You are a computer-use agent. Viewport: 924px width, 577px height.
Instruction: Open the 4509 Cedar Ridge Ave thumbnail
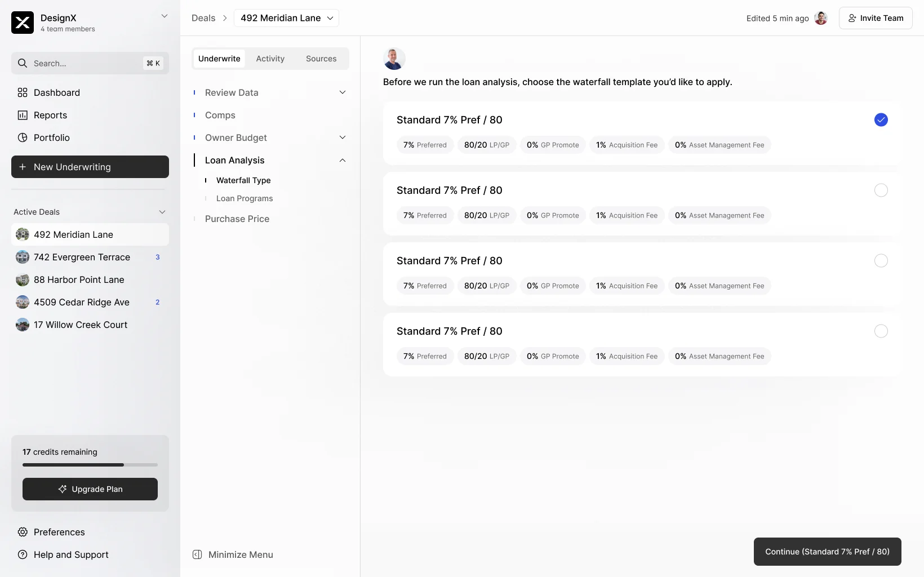coord(23,302)
